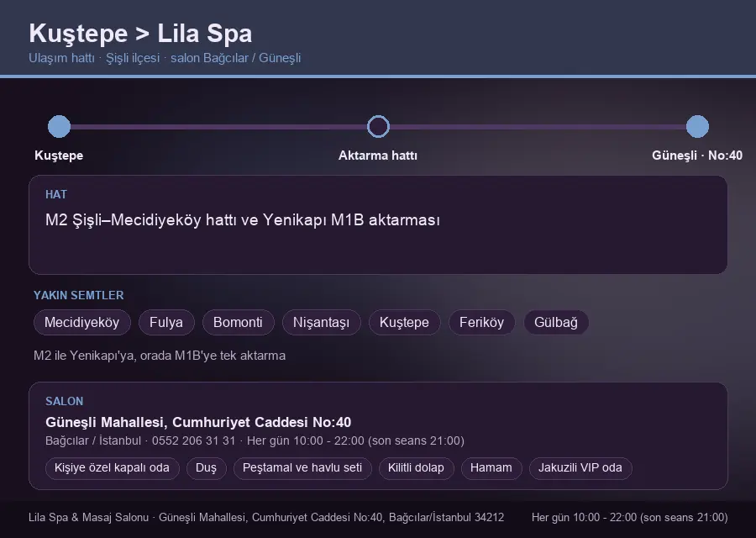This screenshot has width=756, height=538.
Task: Click the M2 ile Yenikapı'ya transfer note
Action: coord(160,356)
